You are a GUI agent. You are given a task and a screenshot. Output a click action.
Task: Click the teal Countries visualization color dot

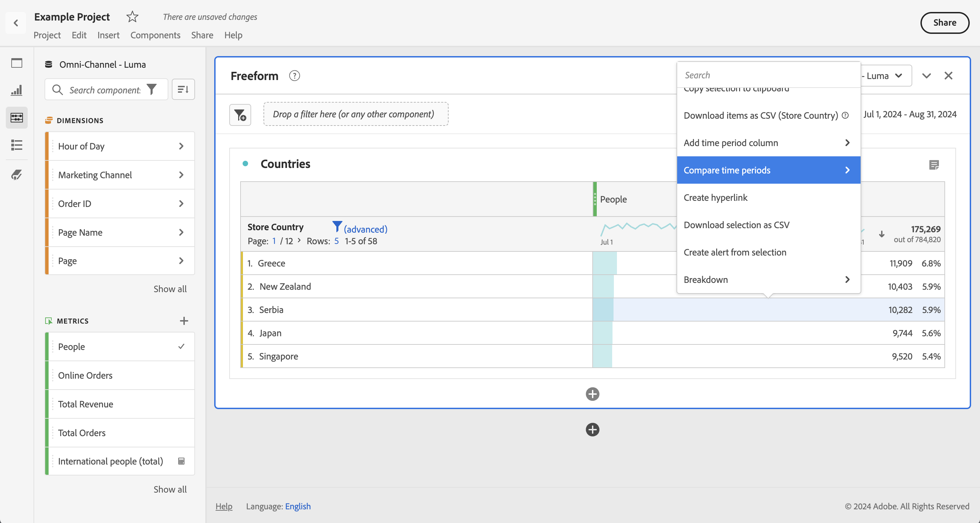[245, 164]
